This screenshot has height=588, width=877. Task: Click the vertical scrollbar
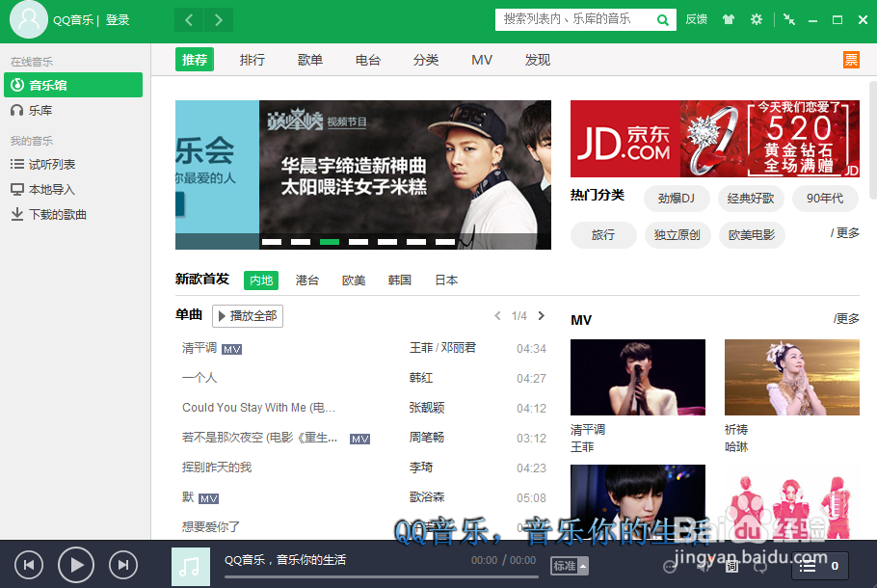(x=873, y=140)
